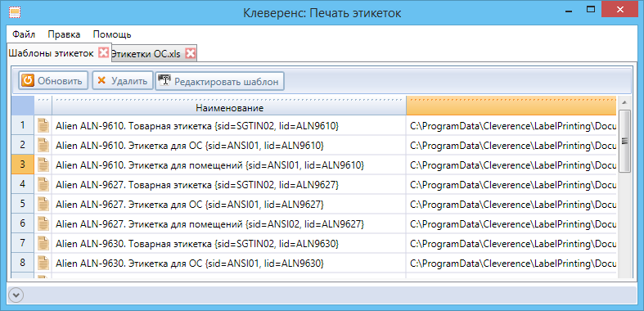Select highlighted row header number 3
Viewport: 644px width, 311px height.
click(23, 165)
